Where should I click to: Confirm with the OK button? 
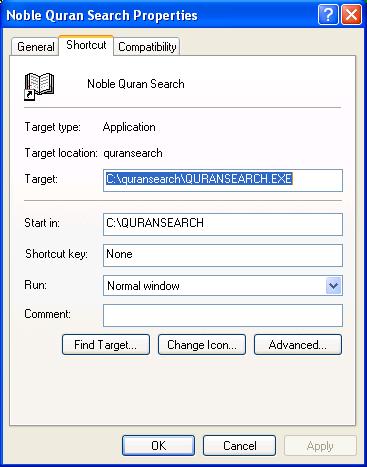coord(158,446)
